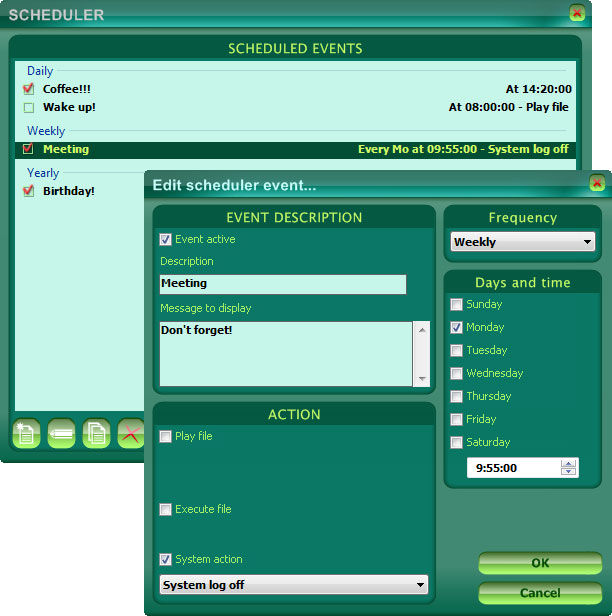
Task: Close the Scheduler window
Action: 577,13
